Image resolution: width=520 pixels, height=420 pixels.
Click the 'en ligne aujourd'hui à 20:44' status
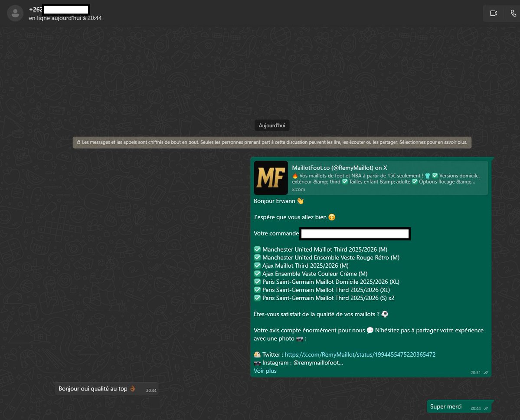pyautogui.click(x=65, y=18)
